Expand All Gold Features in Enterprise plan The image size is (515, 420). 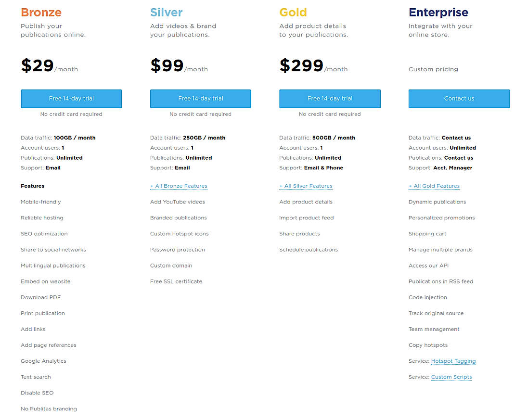(x=434, y=186)
